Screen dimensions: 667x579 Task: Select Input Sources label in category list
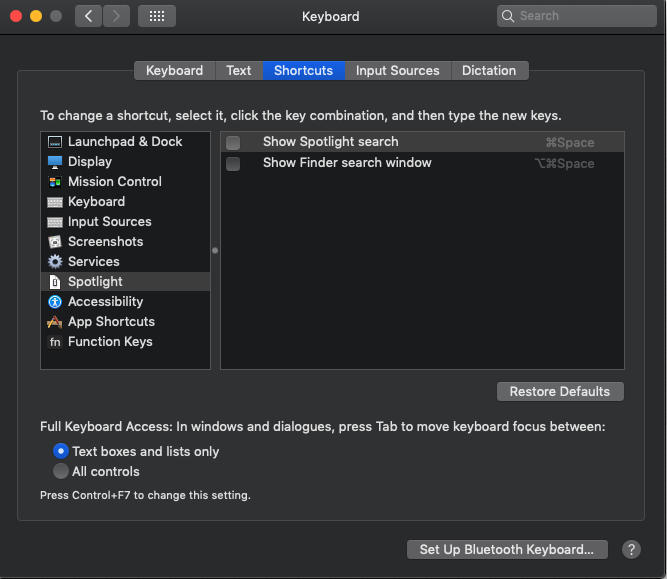[110, 222]
